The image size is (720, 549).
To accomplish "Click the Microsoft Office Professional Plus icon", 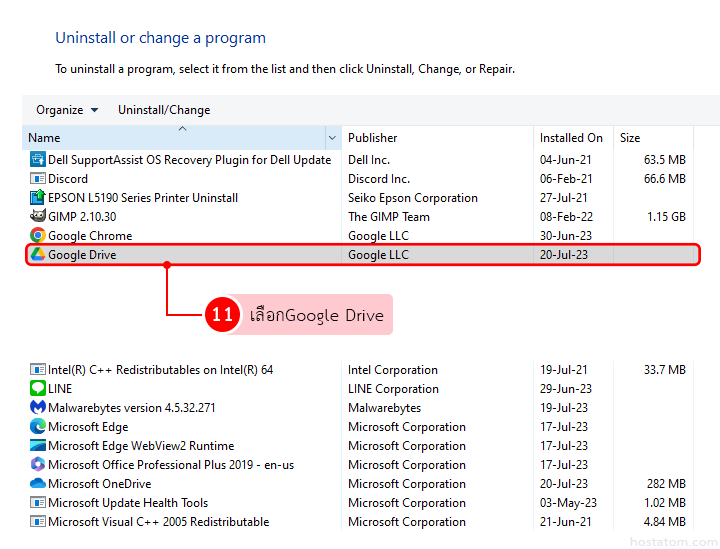I will pyautogui.click(x=38, y=464).
